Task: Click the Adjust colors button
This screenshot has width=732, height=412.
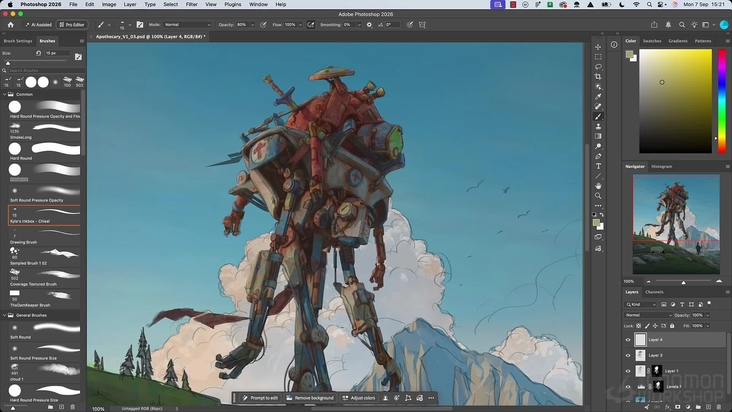Action: [x=359, y=398]
